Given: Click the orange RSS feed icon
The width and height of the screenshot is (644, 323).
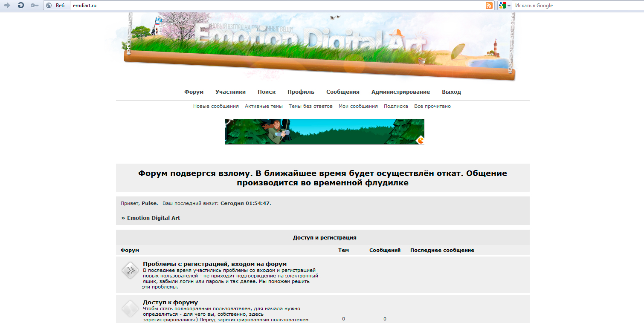Looking at the screenshot, I should [489, 6].
